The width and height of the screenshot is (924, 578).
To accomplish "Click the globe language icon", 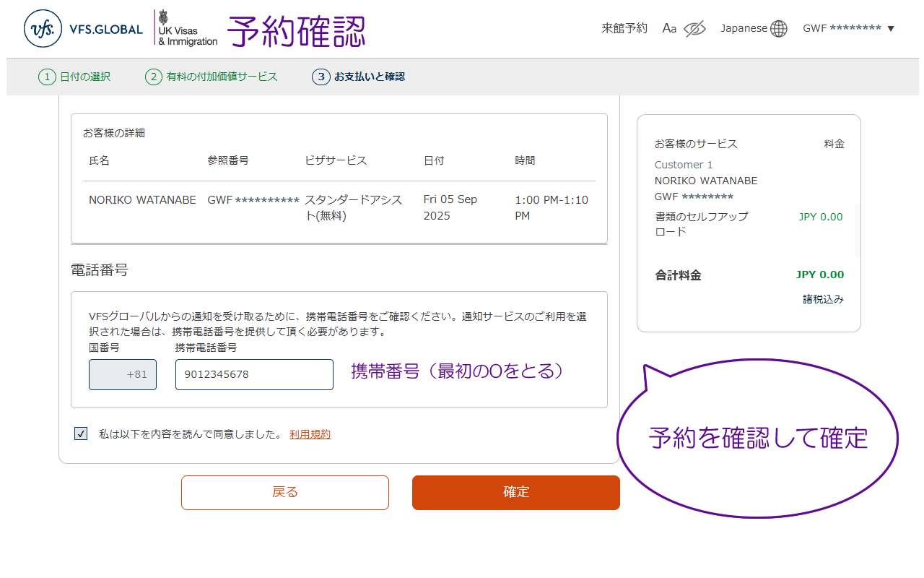I will click(778, 29).
